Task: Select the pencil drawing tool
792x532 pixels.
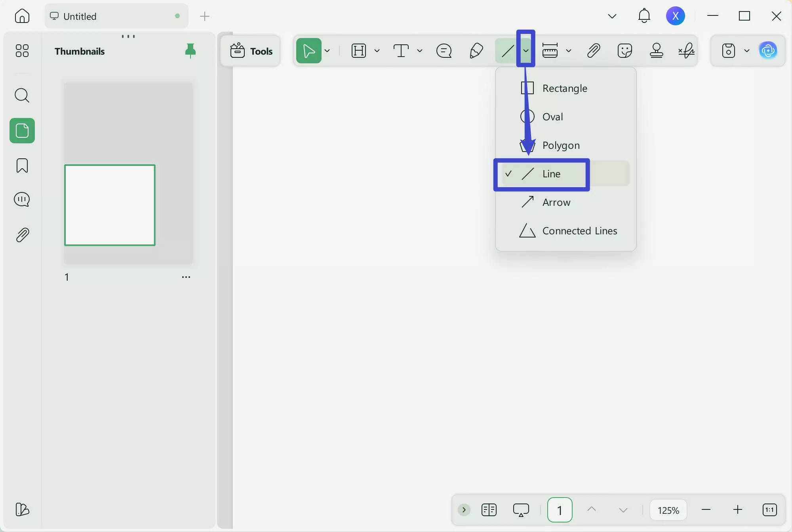Action: click(476, 51)
